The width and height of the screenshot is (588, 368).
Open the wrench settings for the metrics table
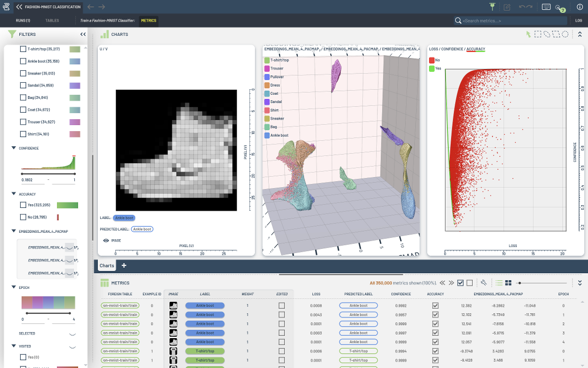[484, 283]
